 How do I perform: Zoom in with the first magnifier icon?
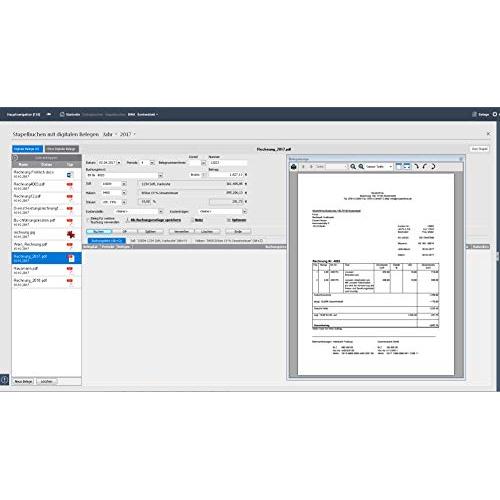click(x=353, y=166)
